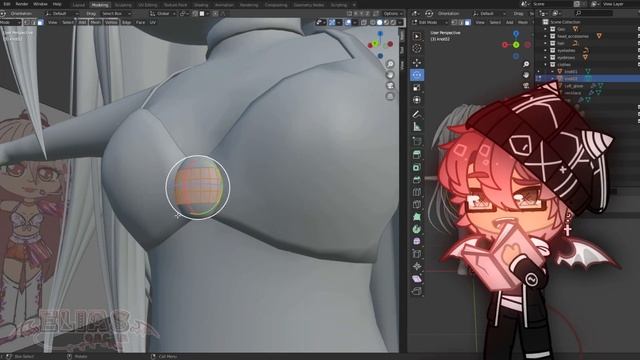
Task: Select the Add Cube tool
Action: [417, 141]
